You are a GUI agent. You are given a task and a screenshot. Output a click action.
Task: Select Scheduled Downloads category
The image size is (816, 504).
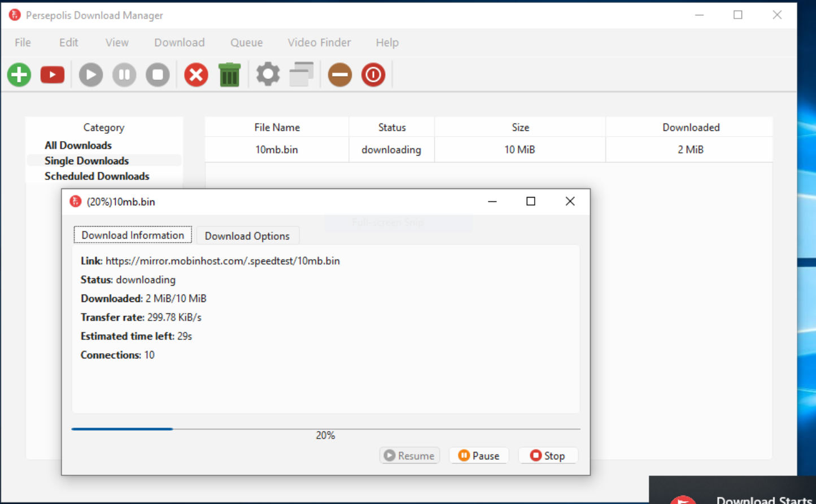click(97, 176)
